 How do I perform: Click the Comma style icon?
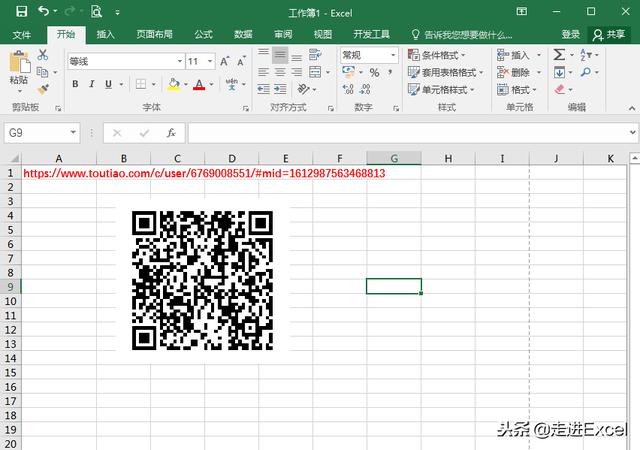click(390, 72)
